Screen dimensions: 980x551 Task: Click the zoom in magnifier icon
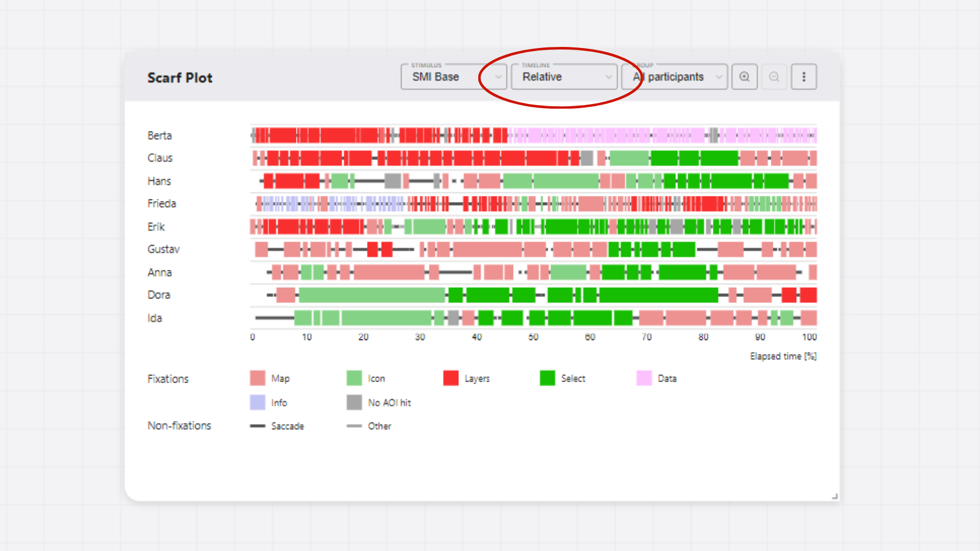click(x=744, y=77)
